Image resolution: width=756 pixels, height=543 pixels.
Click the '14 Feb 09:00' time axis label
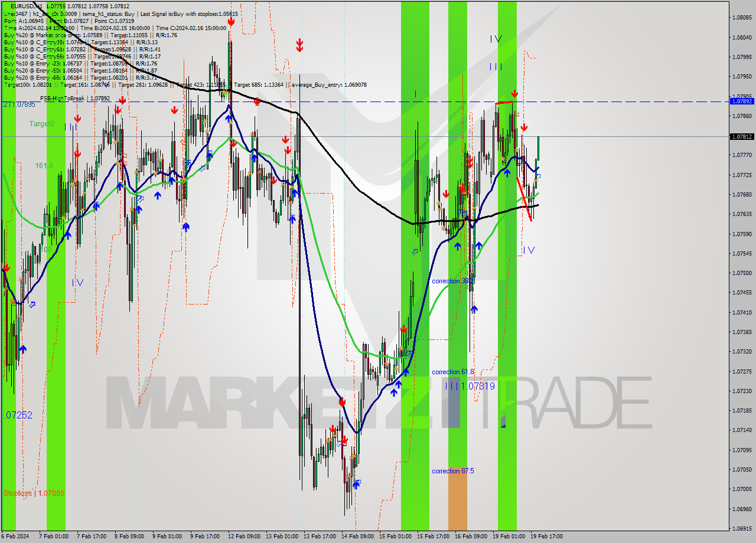(357, 537)
